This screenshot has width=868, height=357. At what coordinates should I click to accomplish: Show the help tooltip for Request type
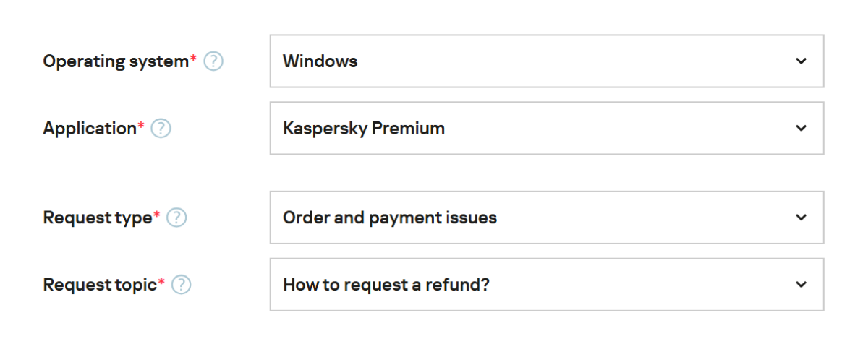click(x=176, y=218)
